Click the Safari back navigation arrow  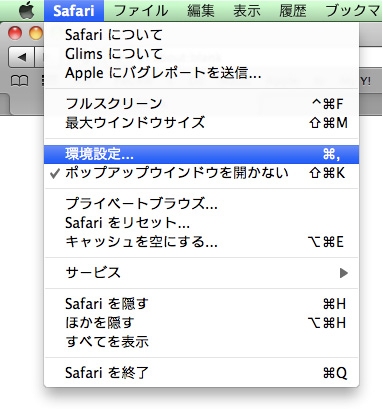tap(22, 57)
